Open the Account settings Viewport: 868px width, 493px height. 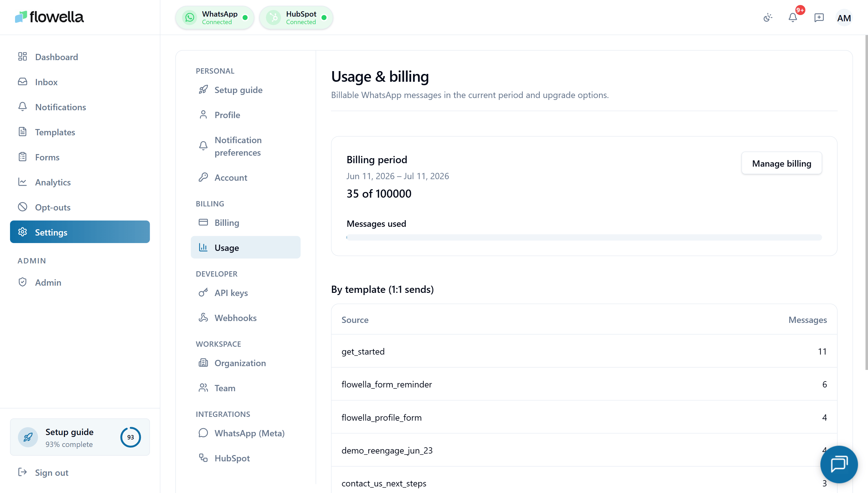click(x=246, y=177)
